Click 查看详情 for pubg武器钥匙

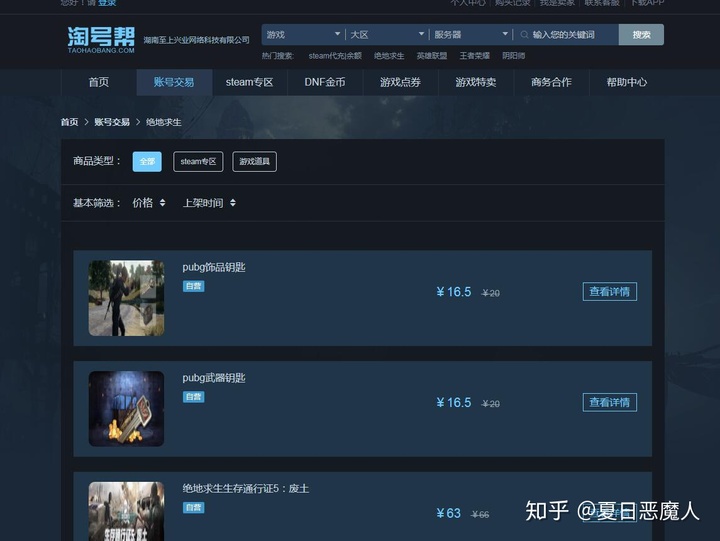pos(609,402)
